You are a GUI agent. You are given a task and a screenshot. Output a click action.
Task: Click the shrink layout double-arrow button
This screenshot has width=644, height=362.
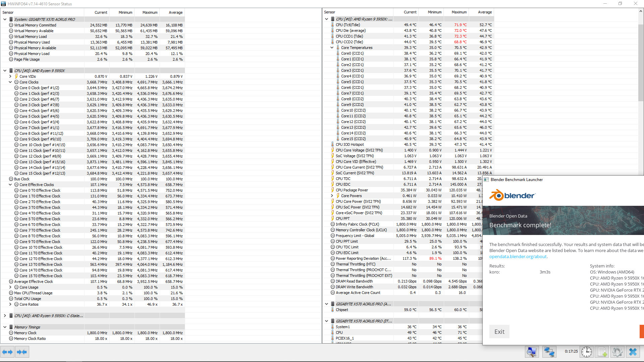(22, 352)
